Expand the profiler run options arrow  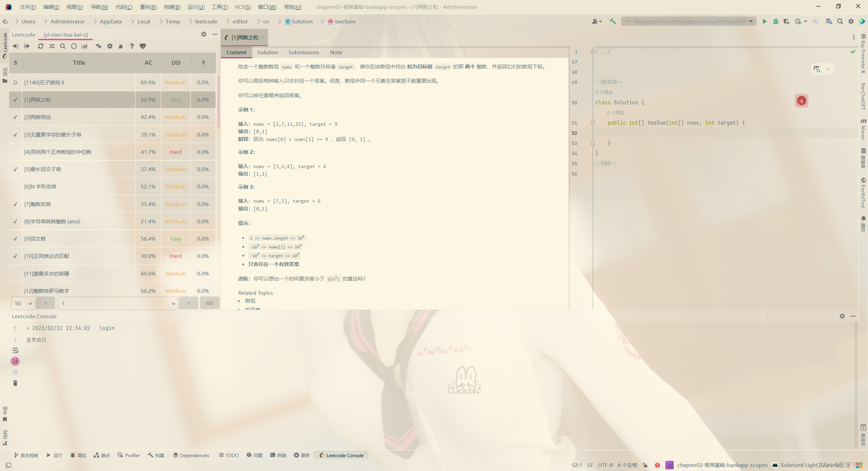(805, 21)
